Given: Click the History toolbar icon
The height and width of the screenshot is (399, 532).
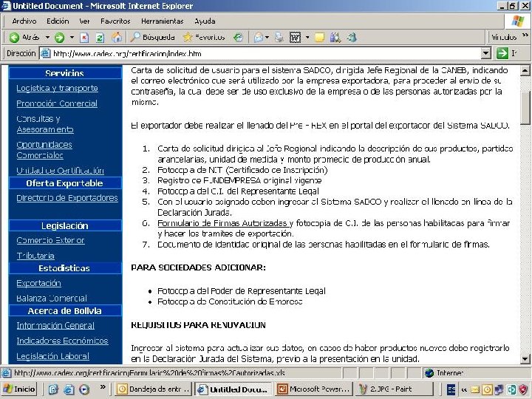Looking at the screenshot, I should 238,38.
